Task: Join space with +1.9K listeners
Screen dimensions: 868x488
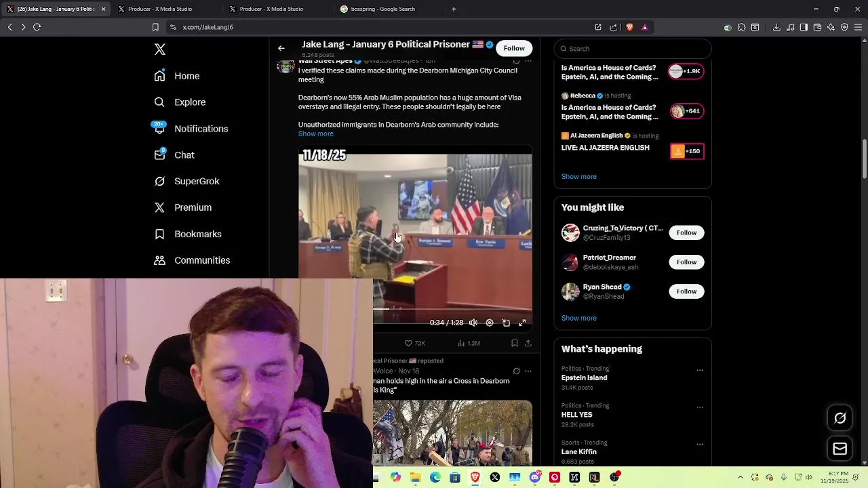Action: [x=686, y=71]
